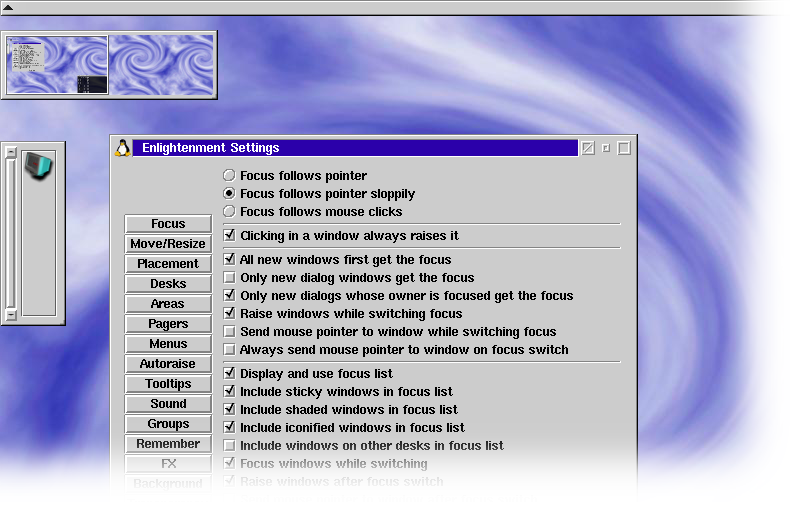Toggle Only new dialogs whose owner is focused
The image size is (800, 525).
pyautogui.click(x=230, y=295)
